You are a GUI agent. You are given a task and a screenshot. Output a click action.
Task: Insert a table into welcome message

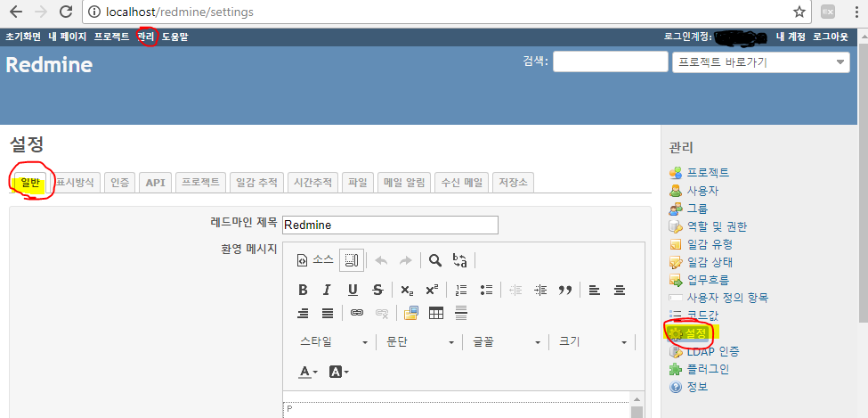436,313
